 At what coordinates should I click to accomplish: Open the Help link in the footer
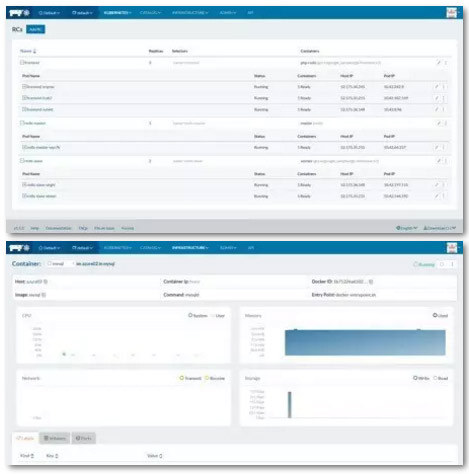tap(35, 228)
